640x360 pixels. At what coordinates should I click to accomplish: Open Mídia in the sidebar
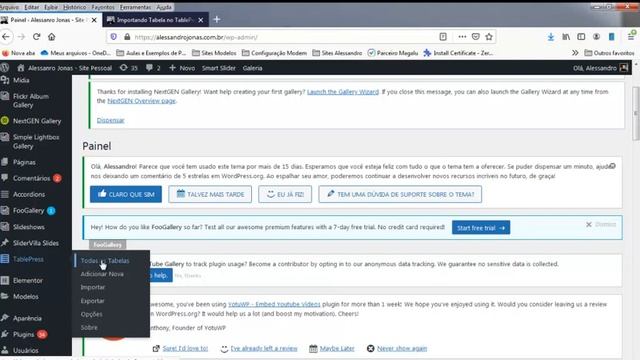(21, 80)
